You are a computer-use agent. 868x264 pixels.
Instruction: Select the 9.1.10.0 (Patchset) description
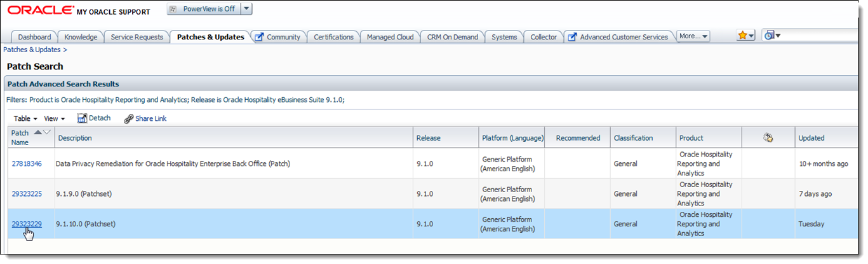86,224
